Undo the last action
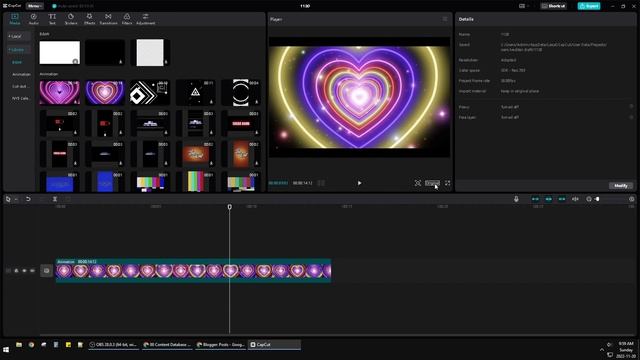The image size is (640, 360). tap(28, 199)
